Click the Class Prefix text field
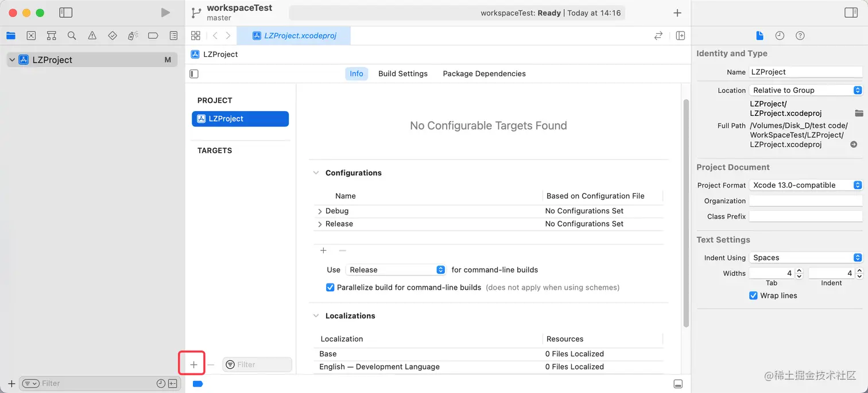This screenshot has height=393, width=868. point(806,216)
